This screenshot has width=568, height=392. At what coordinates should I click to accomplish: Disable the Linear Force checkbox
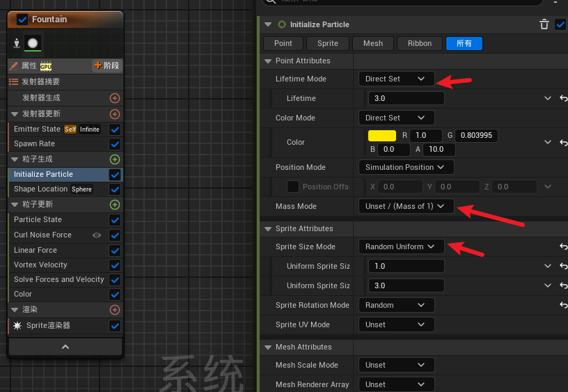[115, 251]
